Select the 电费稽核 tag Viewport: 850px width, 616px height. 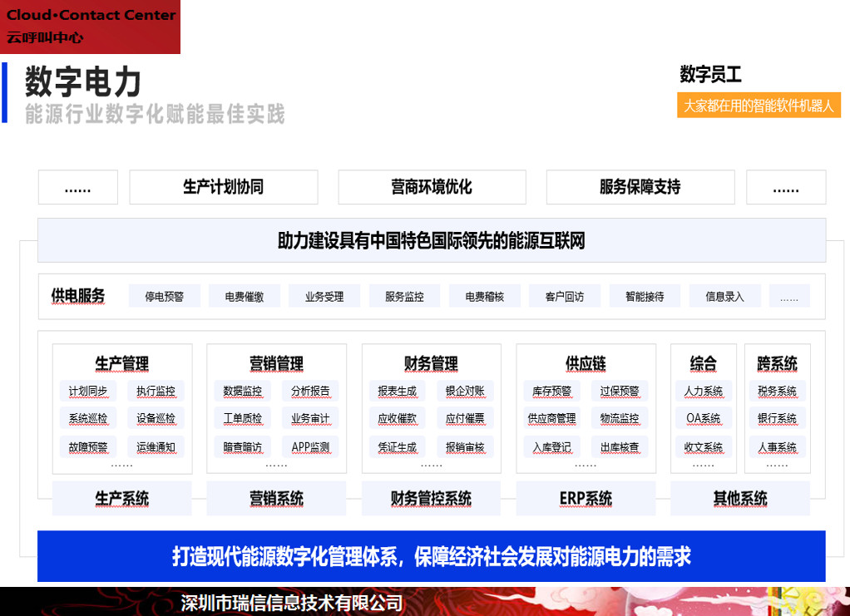(485, 296)
